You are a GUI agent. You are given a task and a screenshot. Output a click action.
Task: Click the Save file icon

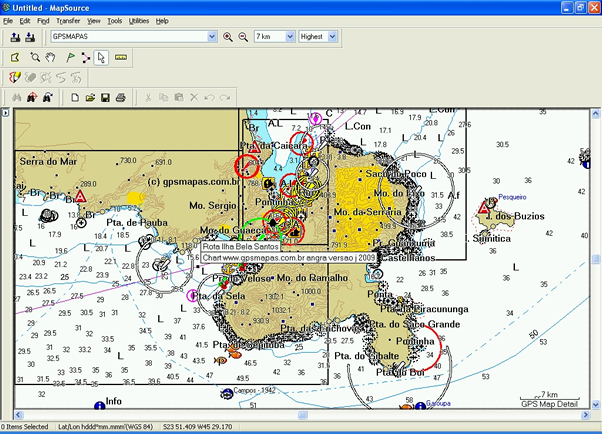pyautogui.click(x=105, y=97)
